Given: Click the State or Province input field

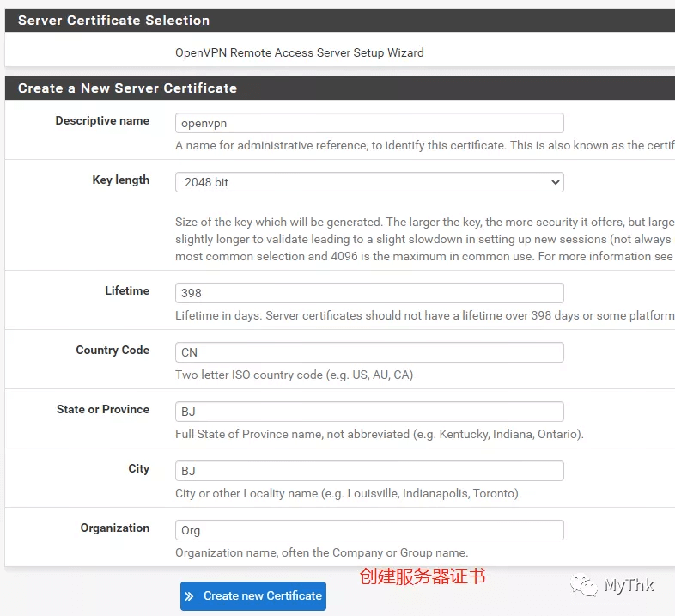Looking at the screenshot, I should click(x=369, y=412).
